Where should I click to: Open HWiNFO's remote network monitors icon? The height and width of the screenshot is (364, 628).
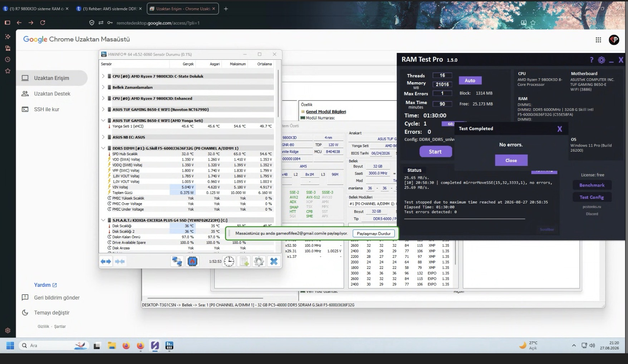(x=177, y=261)
